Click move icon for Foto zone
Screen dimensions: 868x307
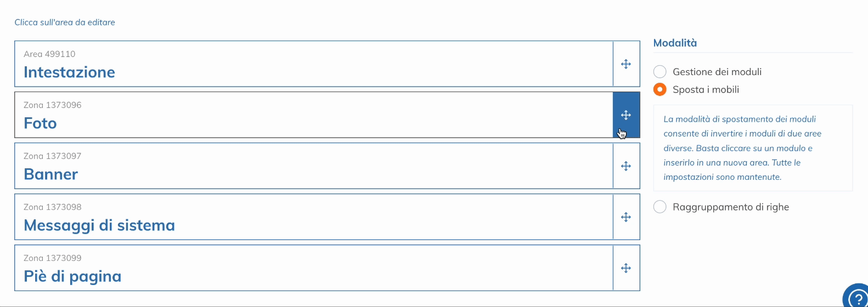[x=626, y=115]
